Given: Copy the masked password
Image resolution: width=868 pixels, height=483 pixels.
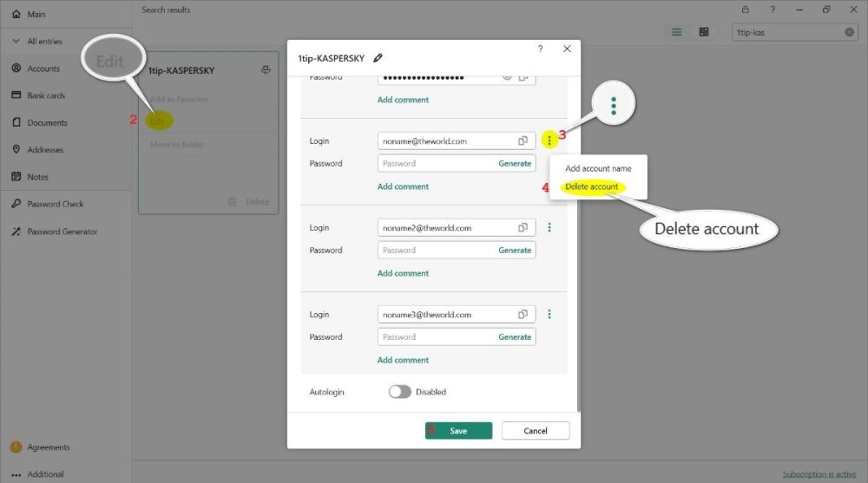Looking at the screenshot, I should click(x=523, y=77).
